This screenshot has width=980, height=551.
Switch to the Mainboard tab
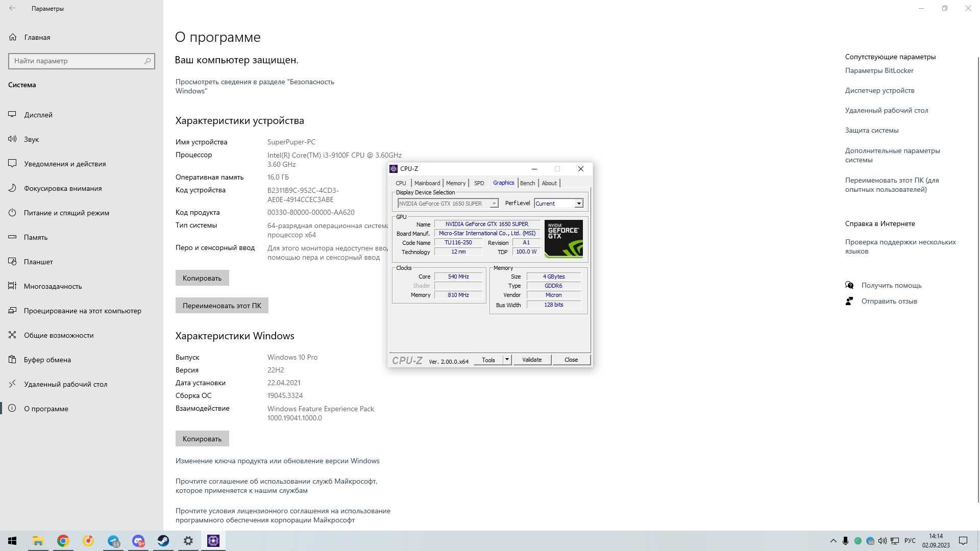[x=427, y=183]
